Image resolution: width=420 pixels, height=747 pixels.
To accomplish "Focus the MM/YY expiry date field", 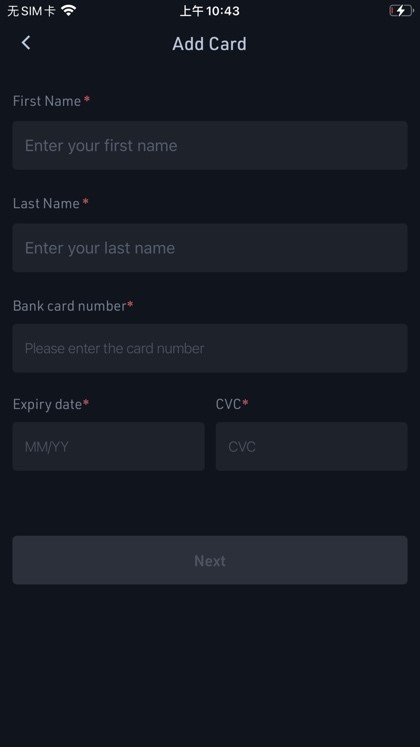I will (109, 446).
